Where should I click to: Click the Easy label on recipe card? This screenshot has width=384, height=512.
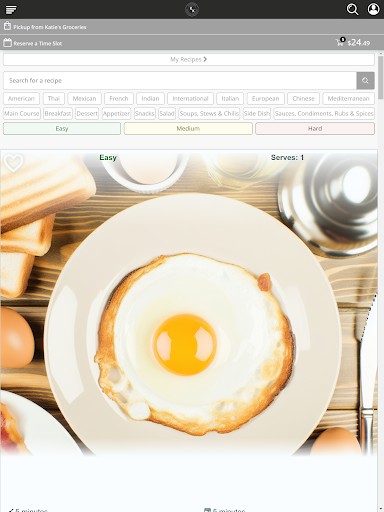(x=108, y=158)
